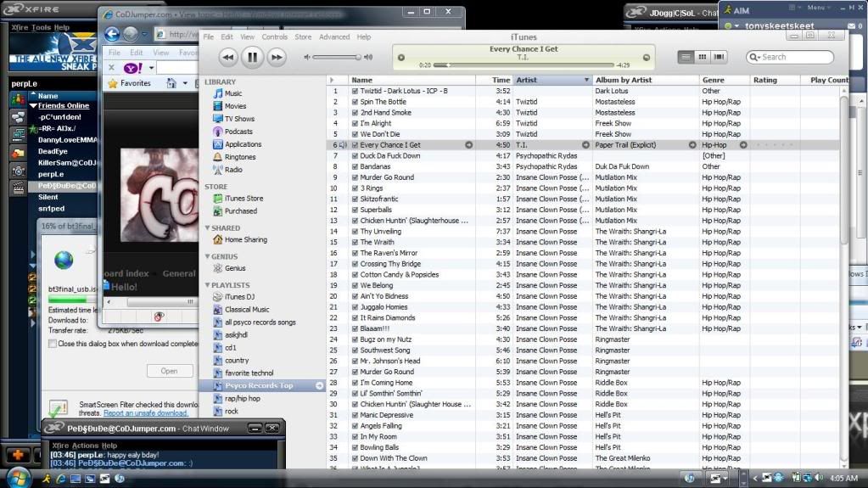Viewport: 868px width, 488px height.
Task: Uncheck the Juggalo Homies song
Action: (x=355, y=307)
